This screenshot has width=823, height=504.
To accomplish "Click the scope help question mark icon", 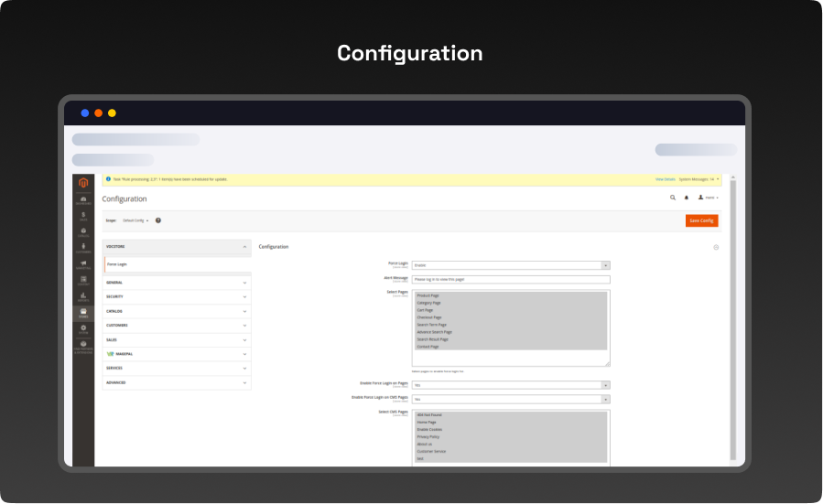I will pos(158,220).
